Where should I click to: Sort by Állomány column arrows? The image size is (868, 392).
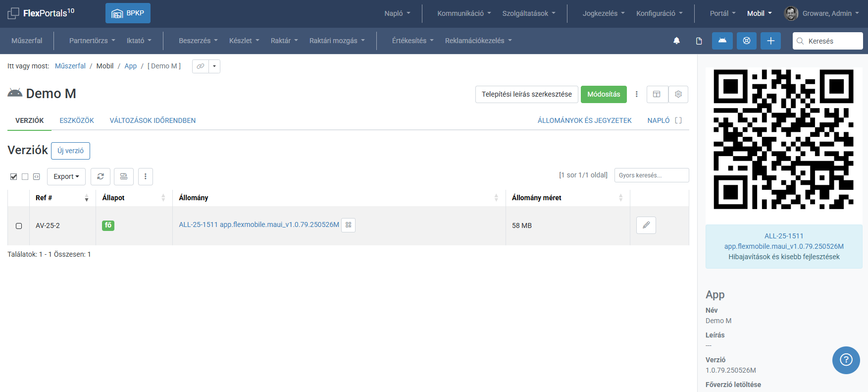(497, 198)
